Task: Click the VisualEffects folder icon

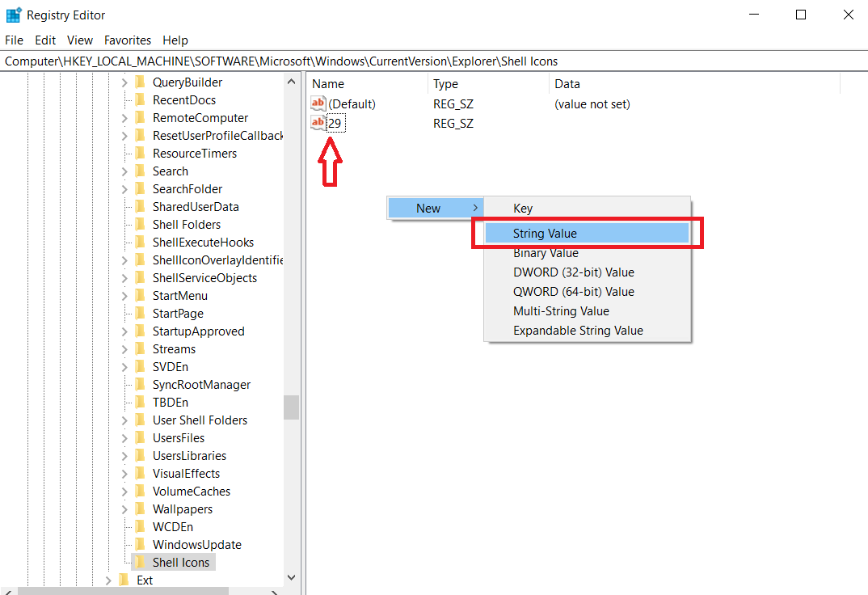Action: (140, 473)
